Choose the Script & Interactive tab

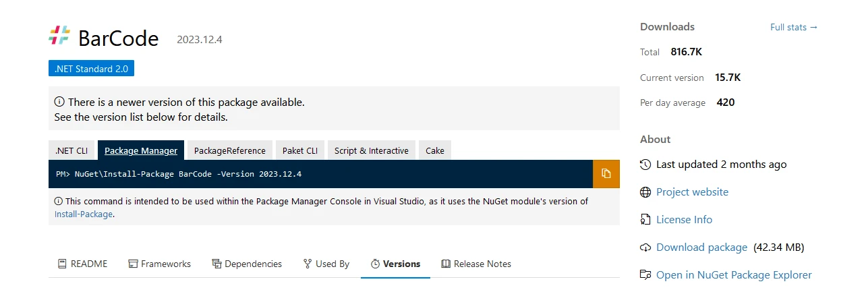[371, 150]
